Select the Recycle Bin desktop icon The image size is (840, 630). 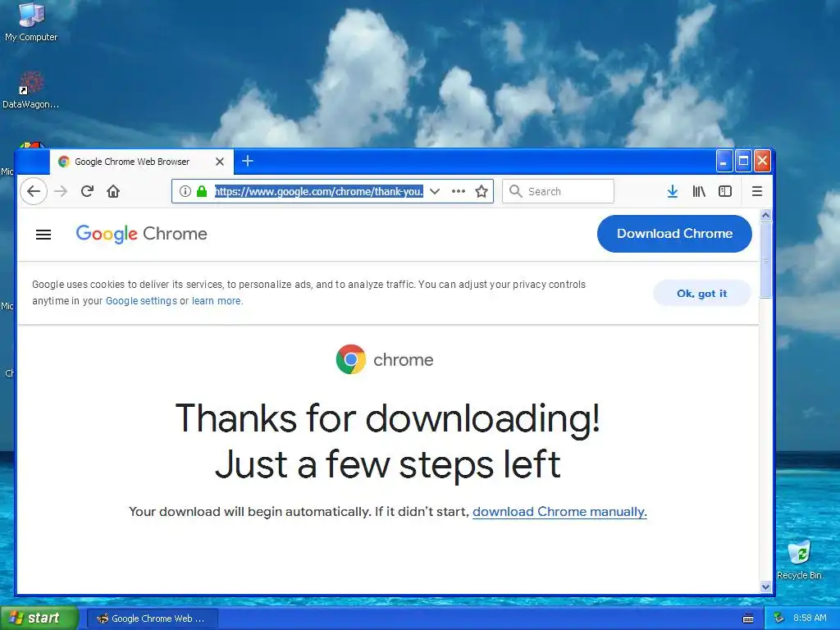click(799, 560)
